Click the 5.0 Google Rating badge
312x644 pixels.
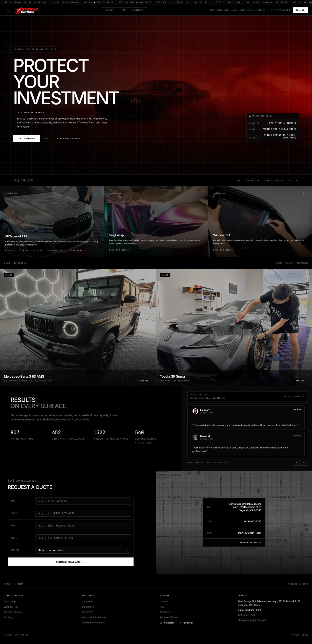click(x=67, y=139)
